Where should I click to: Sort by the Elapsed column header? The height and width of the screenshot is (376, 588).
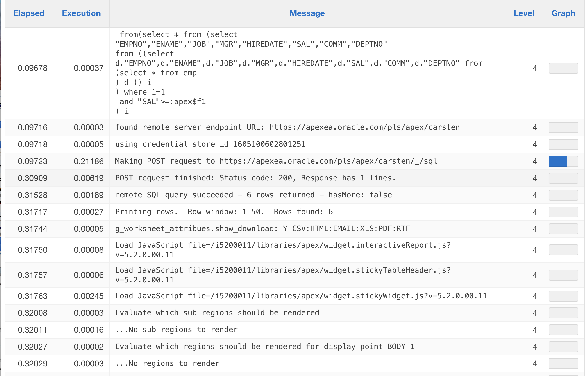(29, 13)
